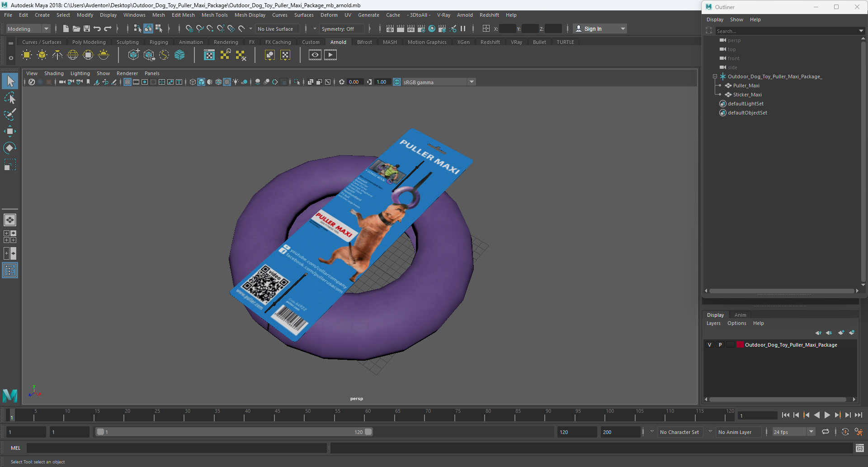Viewport: 868px width, 467px height.
Task: Switch to four-pane layout icon
Action: pos(10,237)
